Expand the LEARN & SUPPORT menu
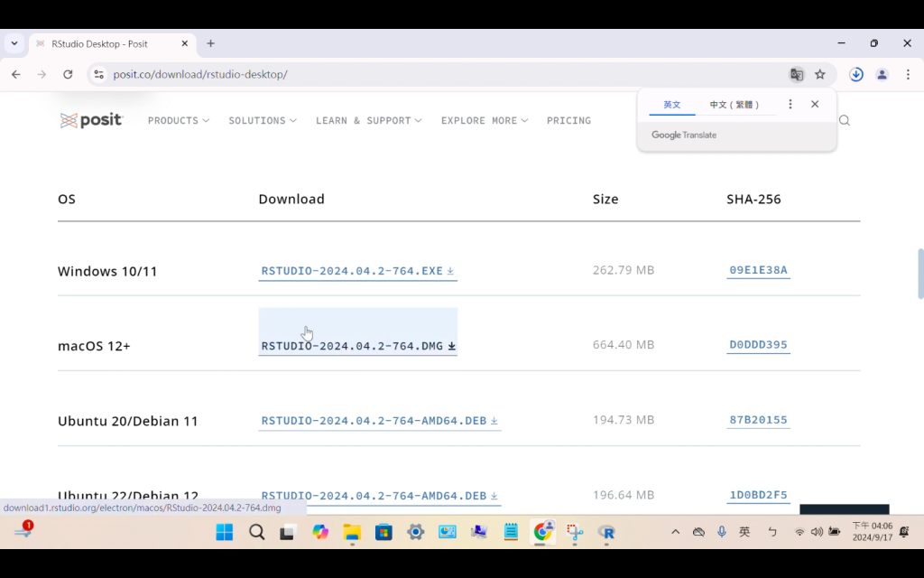 pos(368,120)
